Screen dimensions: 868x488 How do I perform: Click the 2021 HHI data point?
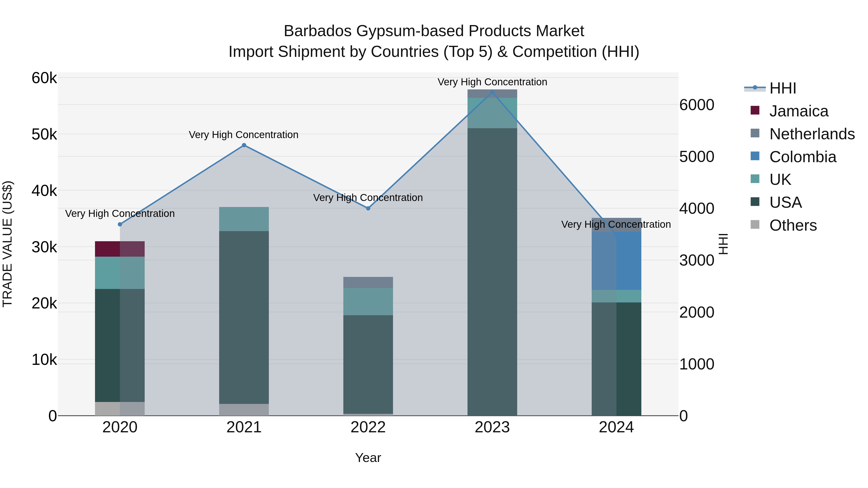pos(244,146)
